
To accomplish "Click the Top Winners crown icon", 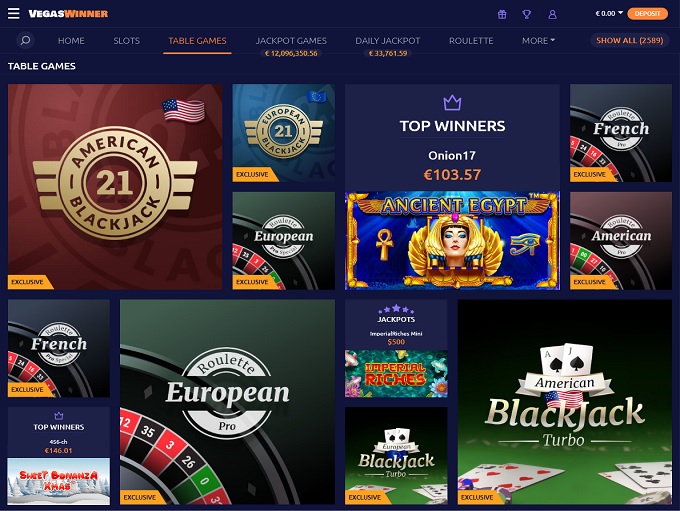I will pos(452,103).
